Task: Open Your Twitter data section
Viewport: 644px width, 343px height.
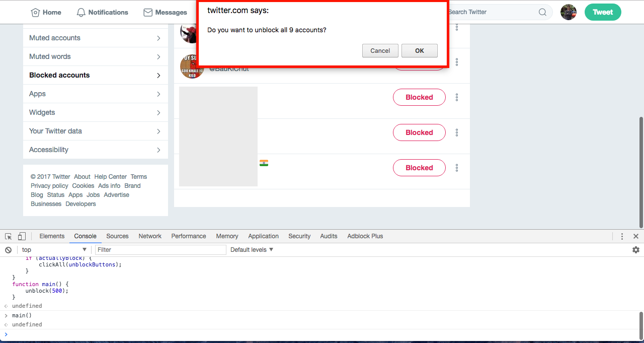Action: pyautogui.click(x=96, y=131)
